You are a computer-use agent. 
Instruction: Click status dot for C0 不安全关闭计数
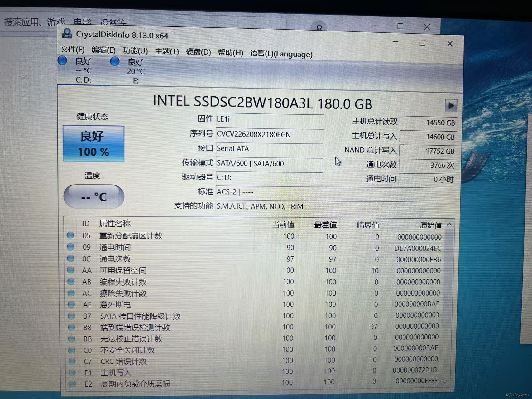[72, 350]
